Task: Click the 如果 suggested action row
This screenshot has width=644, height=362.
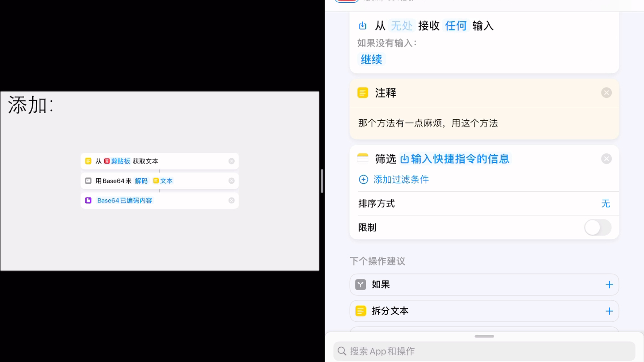Action: coord(484,285)
